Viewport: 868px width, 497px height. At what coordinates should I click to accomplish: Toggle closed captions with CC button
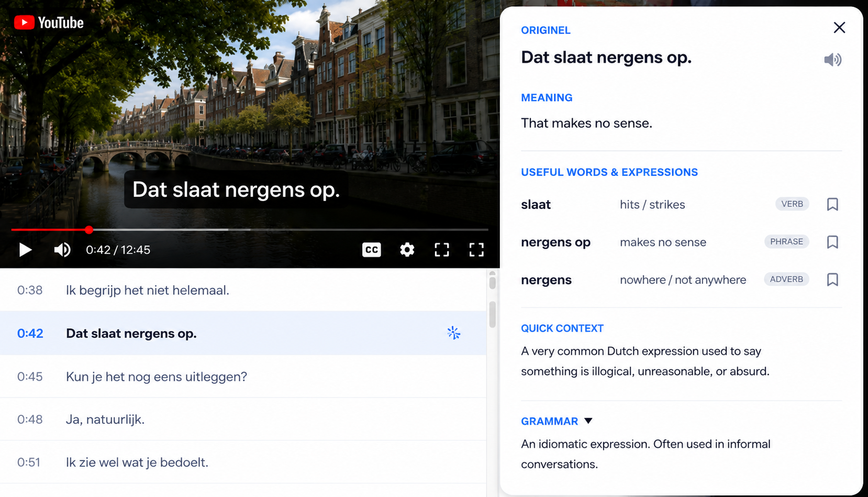pos(372,250)
